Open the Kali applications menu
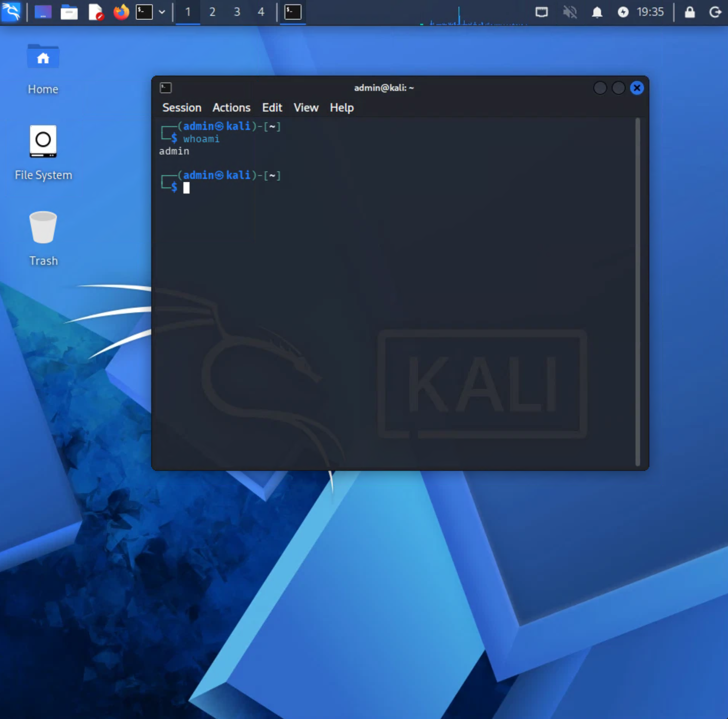728x719 pixels. click(11, 12)
